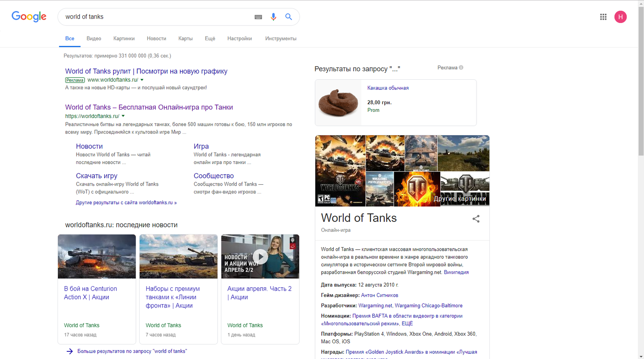Open Wargaming Chicago-Baltimore link
The image size is (644, 359).
(x=429, y=306)
